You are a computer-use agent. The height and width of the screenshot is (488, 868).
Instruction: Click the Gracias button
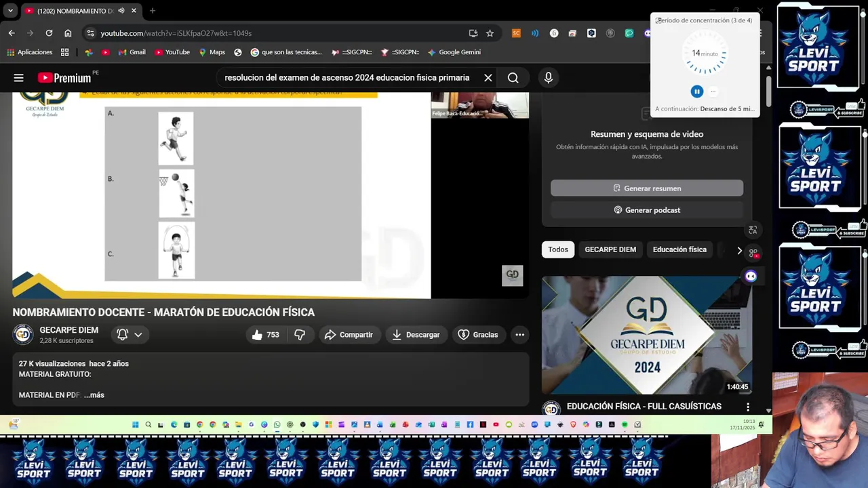[478, 335]
